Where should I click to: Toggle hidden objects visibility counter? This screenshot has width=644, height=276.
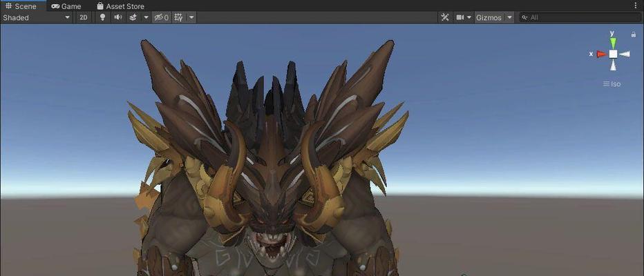click(x=161, y=18)
